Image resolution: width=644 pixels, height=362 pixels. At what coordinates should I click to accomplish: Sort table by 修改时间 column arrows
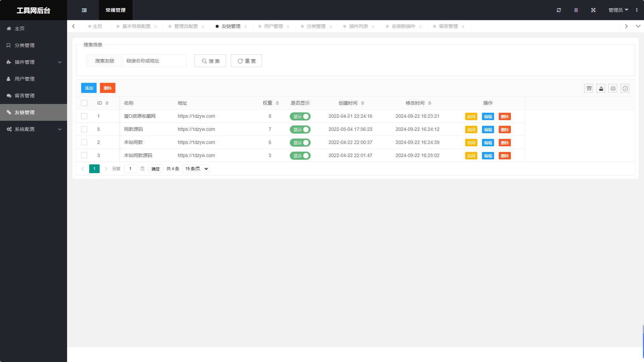(x=430, y=103)
